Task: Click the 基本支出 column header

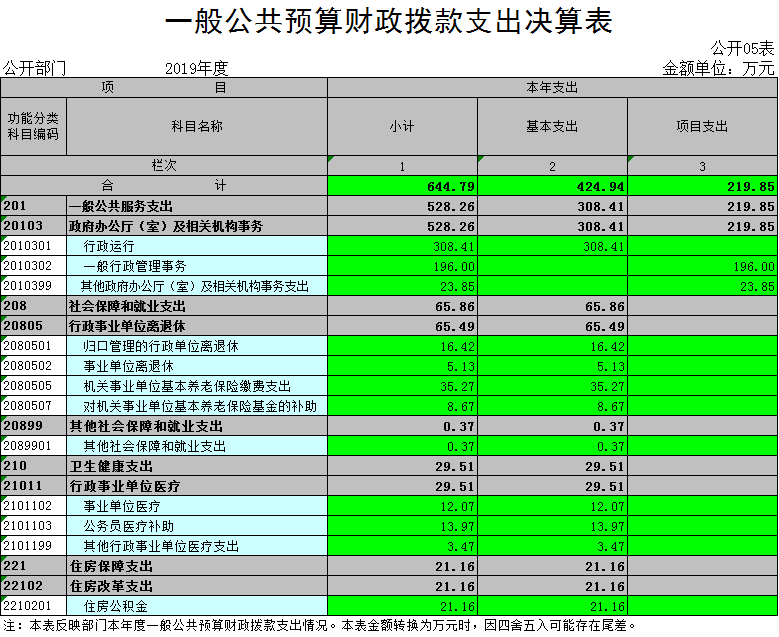Action: pyautogui.click(x=552, y=126)
